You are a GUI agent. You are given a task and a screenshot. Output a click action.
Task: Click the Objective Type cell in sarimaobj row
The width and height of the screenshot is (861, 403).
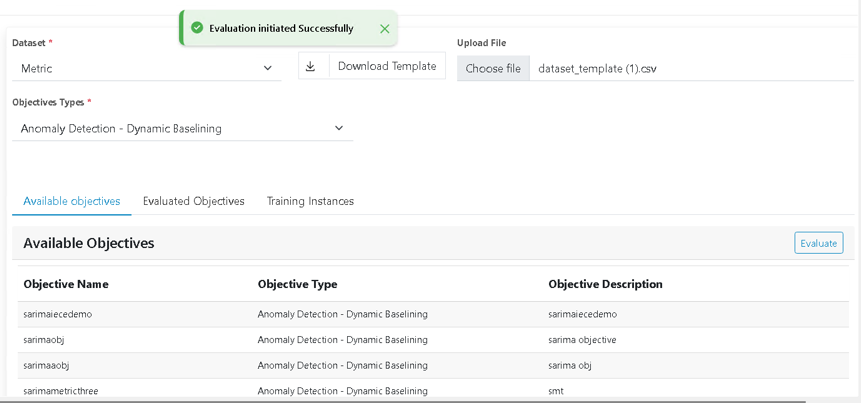coord(343,340)
